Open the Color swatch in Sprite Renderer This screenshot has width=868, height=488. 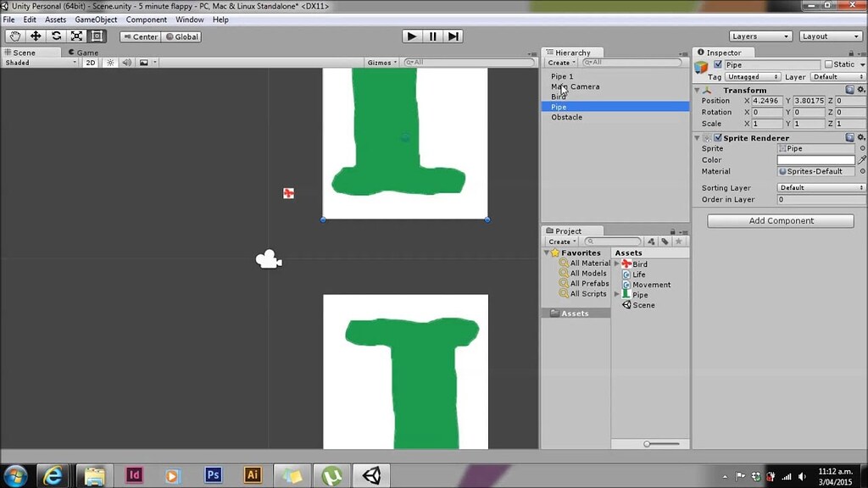click(815, 159)
